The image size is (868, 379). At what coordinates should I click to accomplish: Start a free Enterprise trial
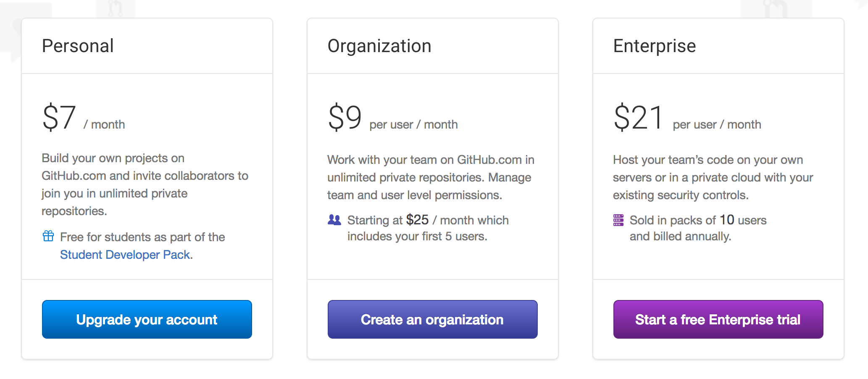718,319
